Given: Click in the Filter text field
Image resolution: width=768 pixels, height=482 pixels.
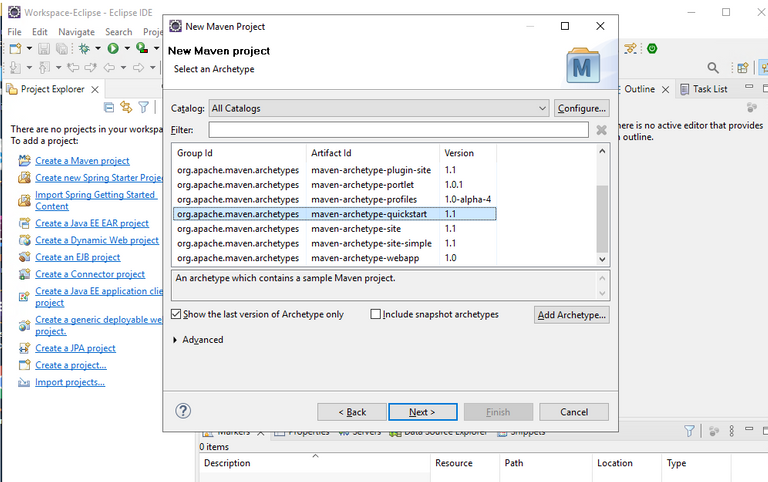Looking at the screenshot, I should (398, 130).
